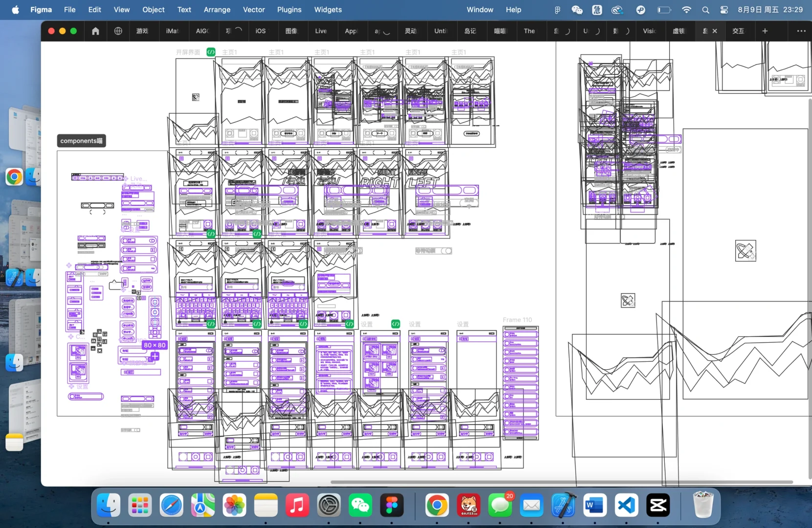Click the canvas vertical scrollbar
Screen dimensions: 812x528
coord(810,288)
